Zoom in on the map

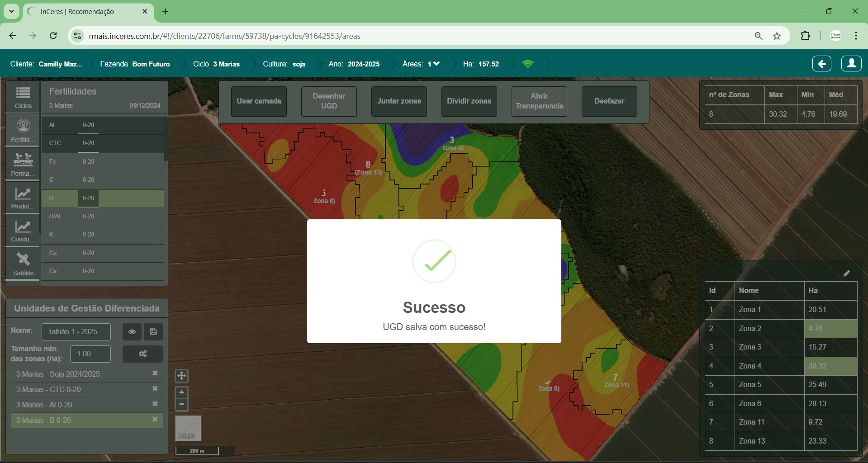tap(181, 392)
